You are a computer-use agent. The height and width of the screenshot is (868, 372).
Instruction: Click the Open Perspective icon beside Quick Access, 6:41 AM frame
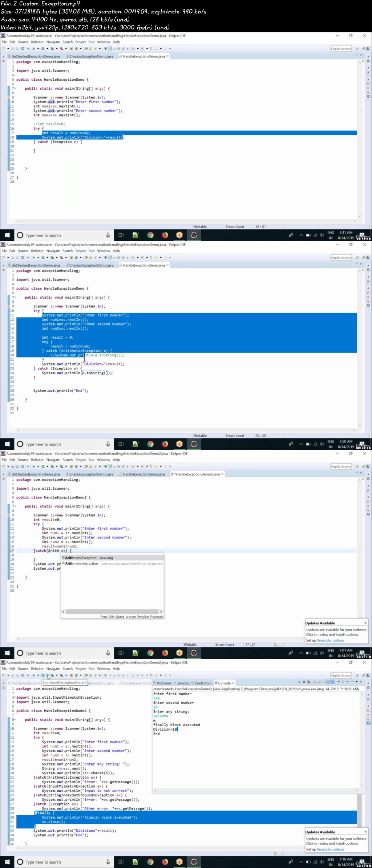(x=357, y=49)
